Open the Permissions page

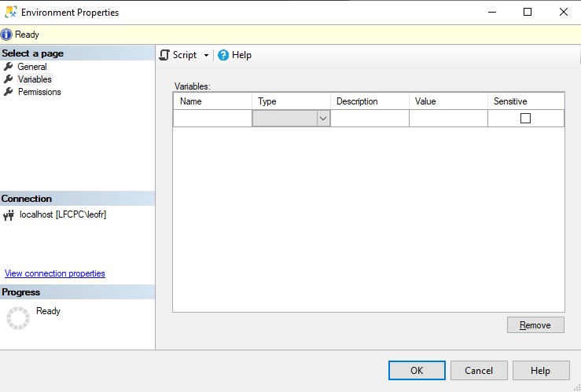coord(39,92)
